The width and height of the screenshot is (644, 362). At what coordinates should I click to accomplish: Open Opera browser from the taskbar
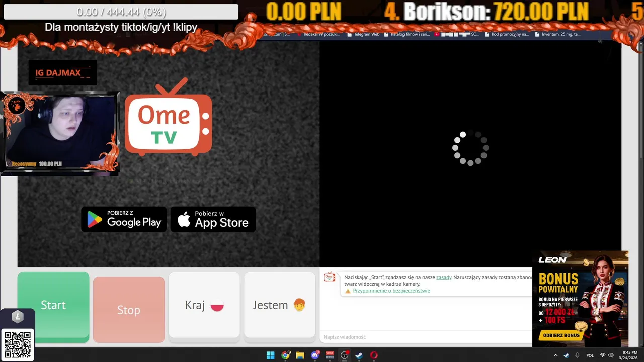[x=374, y=355]
